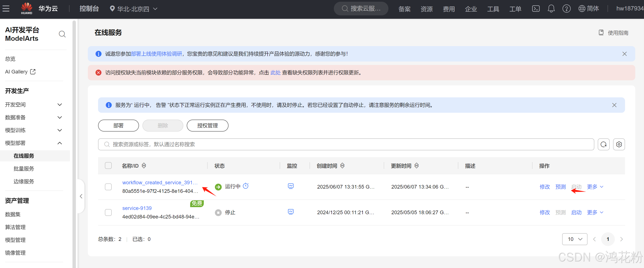This screenshot has width=644, height=268.
Task: Toggle the select-all header checkbox
Action: coord(108,165)
